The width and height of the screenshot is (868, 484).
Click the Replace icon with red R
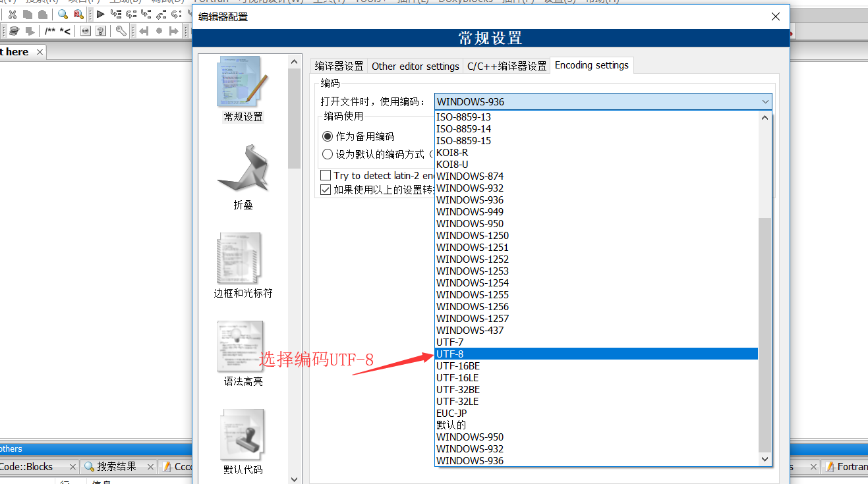coord(78,14)
